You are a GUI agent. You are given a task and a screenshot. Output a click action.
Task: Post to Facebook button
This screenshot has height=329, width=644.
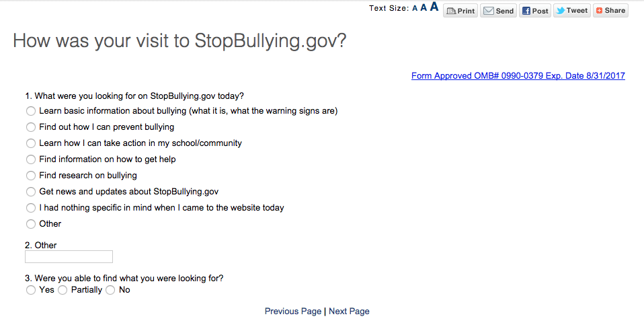click(535, 11)
